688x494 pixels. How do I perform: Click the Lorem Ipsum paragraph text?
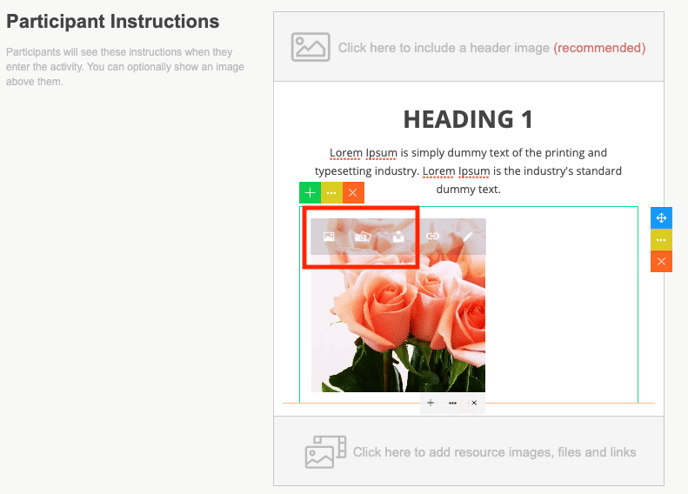468,170
